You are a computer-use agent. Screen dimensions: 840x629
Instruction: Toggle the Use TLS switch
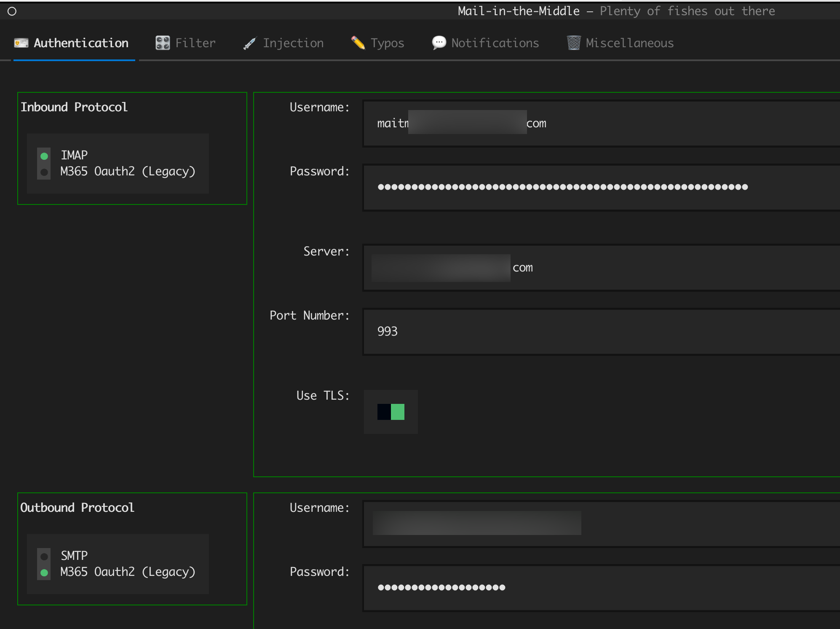click(x=391, y=412)
